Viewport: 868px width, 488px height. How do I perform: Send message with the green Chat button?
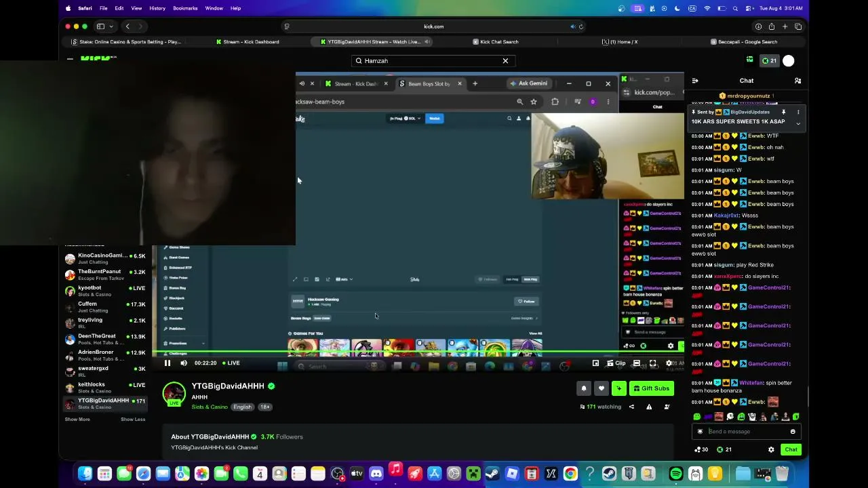tap(791, 449)
